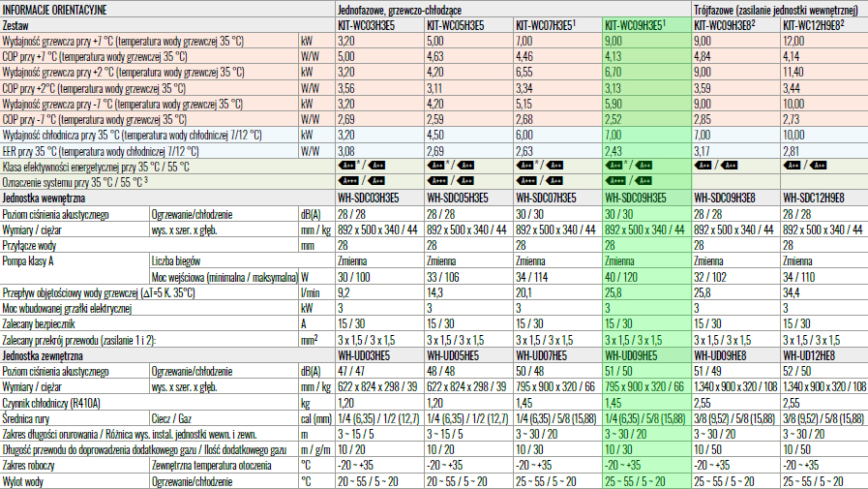Viewport: 868px width, 489px height.
Task: Select COP value 4,63
Action: (435, 56)
